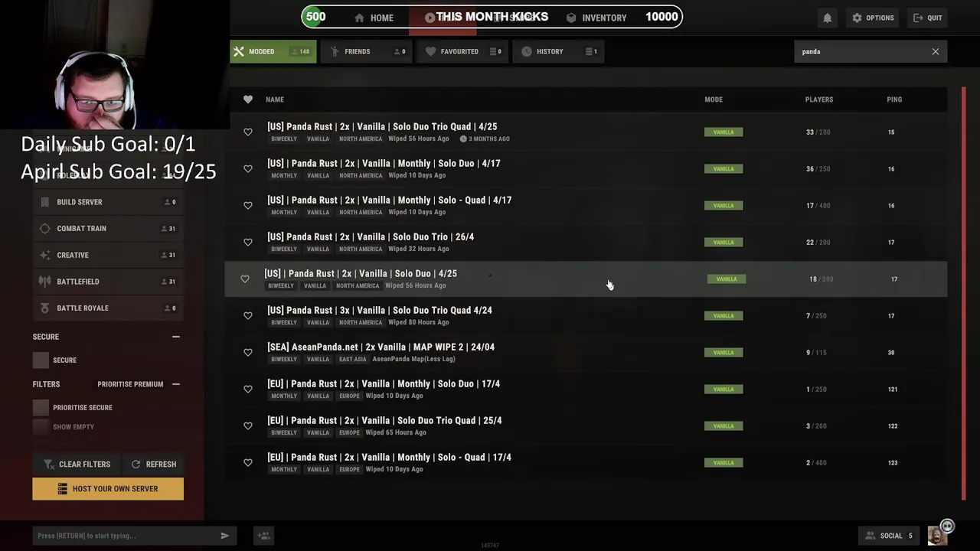This screenshot has width=980, height=551.
Task: Select the Creative category
Action: (108, 255)
